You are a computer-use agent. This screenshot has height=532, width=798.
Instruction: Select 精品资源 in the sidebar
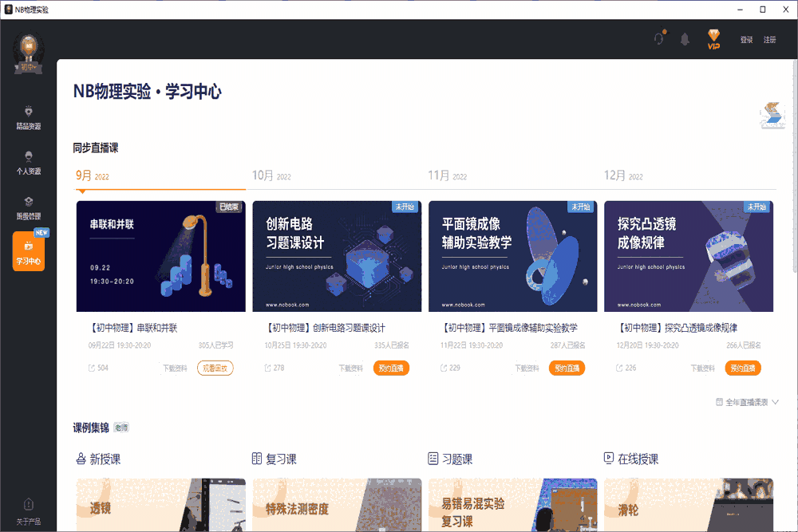(x=29, y=116)
